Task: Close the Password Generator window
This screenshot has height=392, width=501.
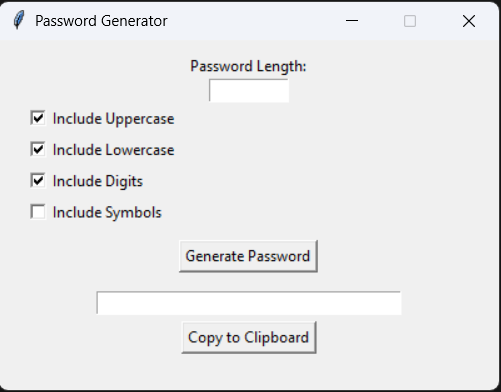Action: tap(469, 21)
